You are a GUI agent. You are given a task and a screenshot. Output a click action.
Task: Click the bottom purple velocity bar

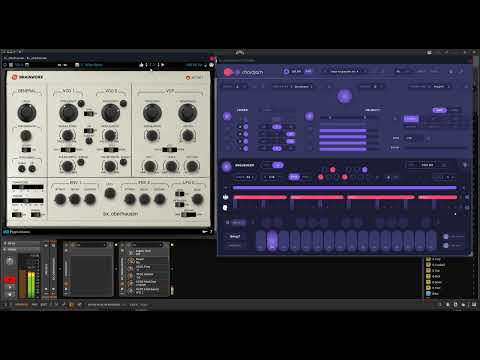point(343,149)
